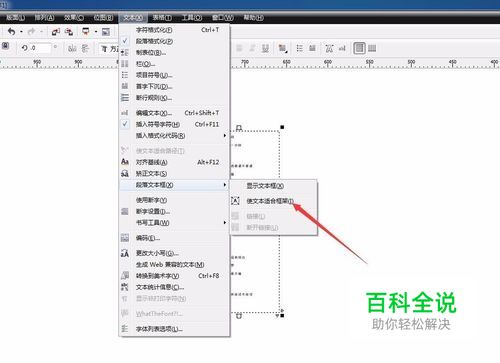Viewport: 500px width, 363px height.
Task: Open the 表格(T) menu
Action: [162, 17]
